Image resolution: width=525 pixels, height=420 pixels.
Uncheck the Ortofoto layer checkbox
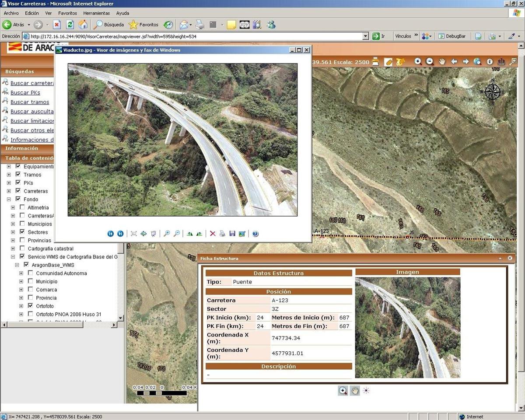point(31,306)
